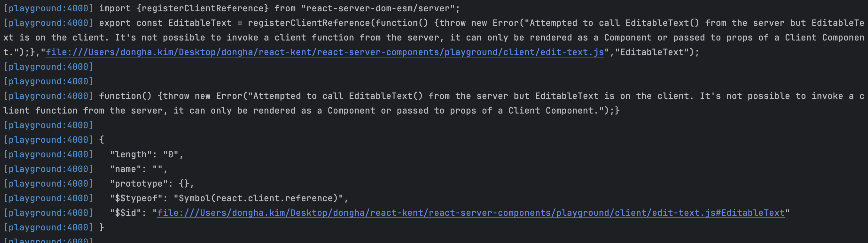Click the closing brace JSON line

point(54,227)
